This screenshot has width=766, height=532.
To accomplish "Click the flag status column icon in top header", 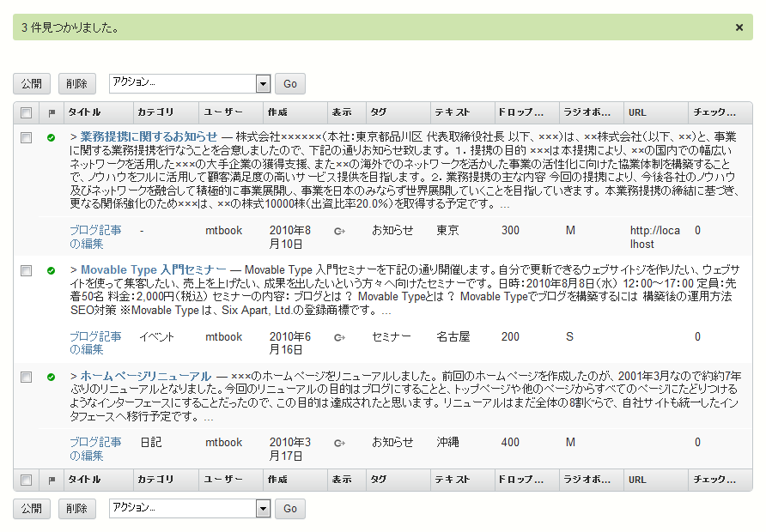I will click(52, 112).
